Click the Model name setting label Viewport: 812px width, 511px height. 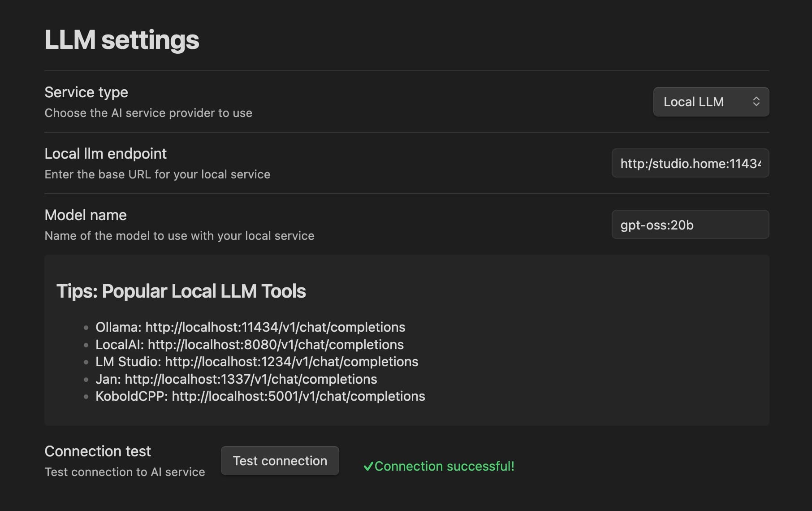86,215
